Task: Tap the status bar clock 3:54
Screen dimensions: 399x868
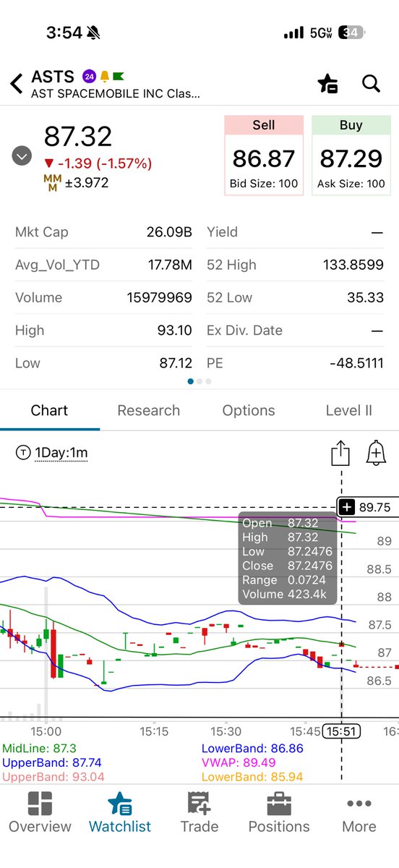Action: (x=63, y=33)
